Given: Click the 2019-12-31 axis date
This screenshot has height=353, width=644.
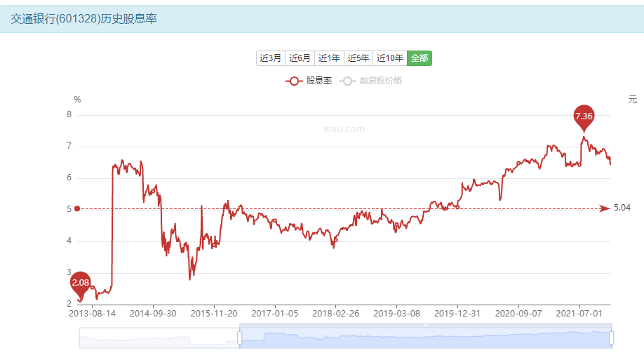Looking at the screenshot, I should coord(457,314).
